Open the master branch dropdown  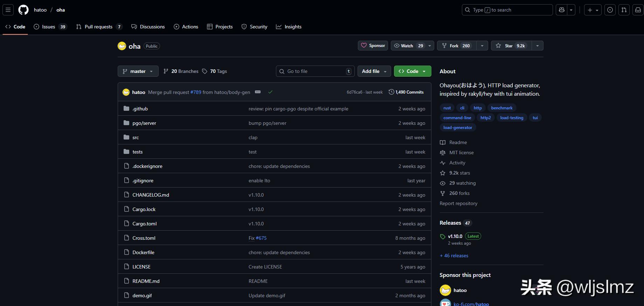coord(138,71)
